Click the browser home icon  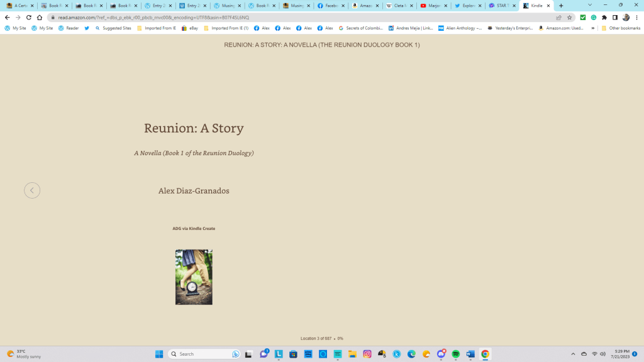[x=40, y=18]
